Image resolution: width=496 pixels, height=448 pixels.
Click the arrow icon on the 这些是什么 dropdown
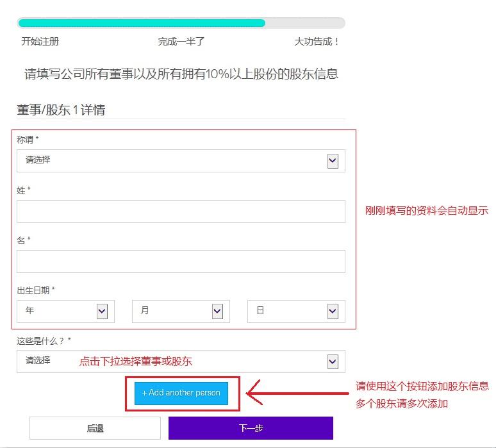coord(333,361)
